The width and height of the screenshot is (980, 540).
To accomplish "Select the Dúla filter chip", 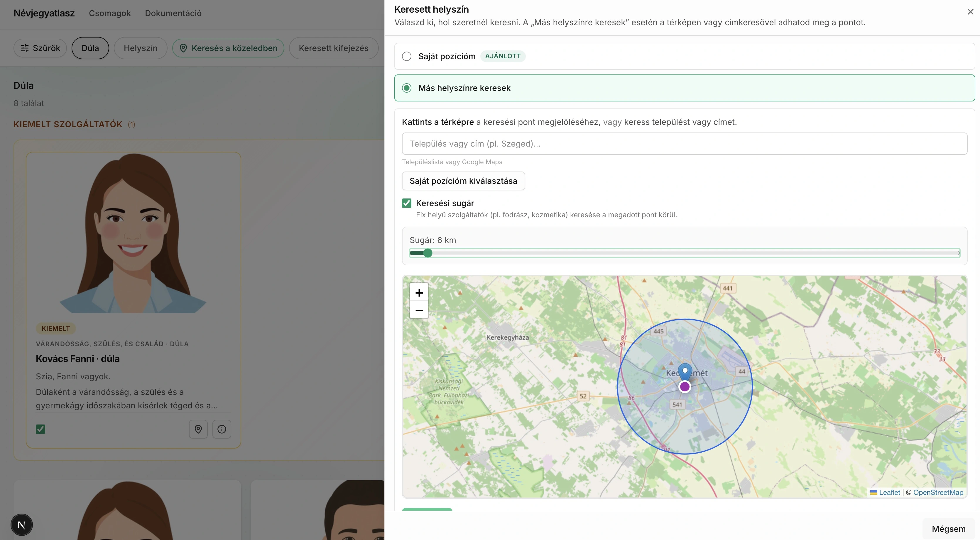I will (90, 48).
